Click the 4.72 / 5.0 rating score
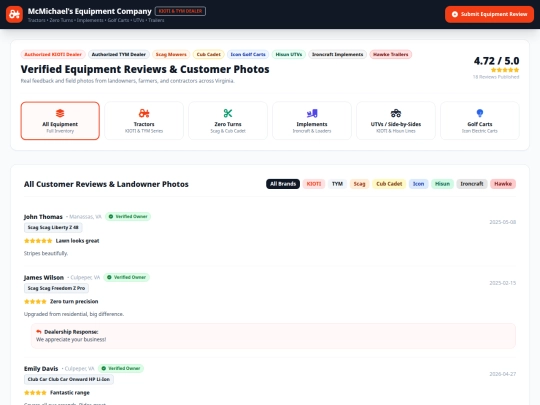540x405 pixels. (x=496, y=61)
